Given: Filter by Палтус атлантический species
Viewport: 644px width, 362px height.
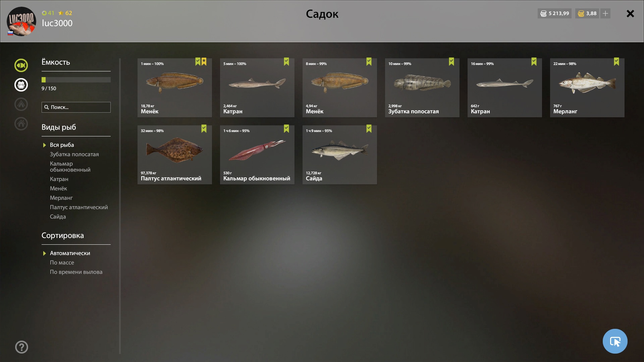Looking at the screenshot, I should point(79,207).
